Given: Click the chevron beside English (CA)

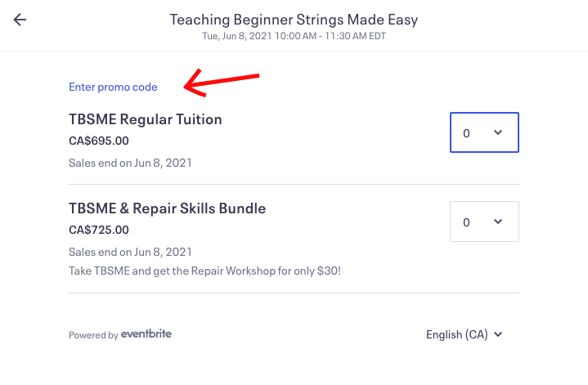Looking at the screenshot, I should click(498, 334).
